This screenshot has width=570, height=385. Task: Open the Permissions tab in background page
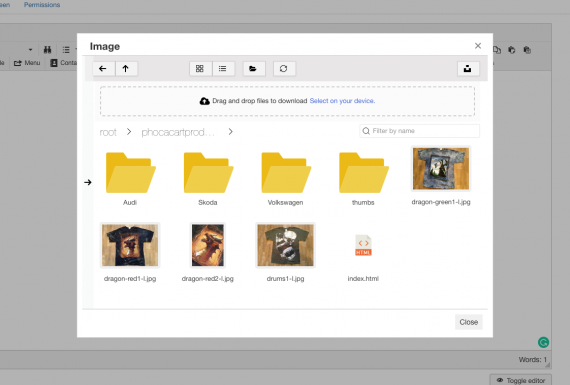[42, 5]
